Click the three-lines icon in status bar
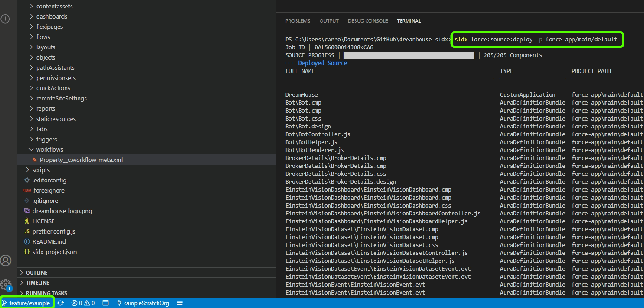 pos(180,303)
